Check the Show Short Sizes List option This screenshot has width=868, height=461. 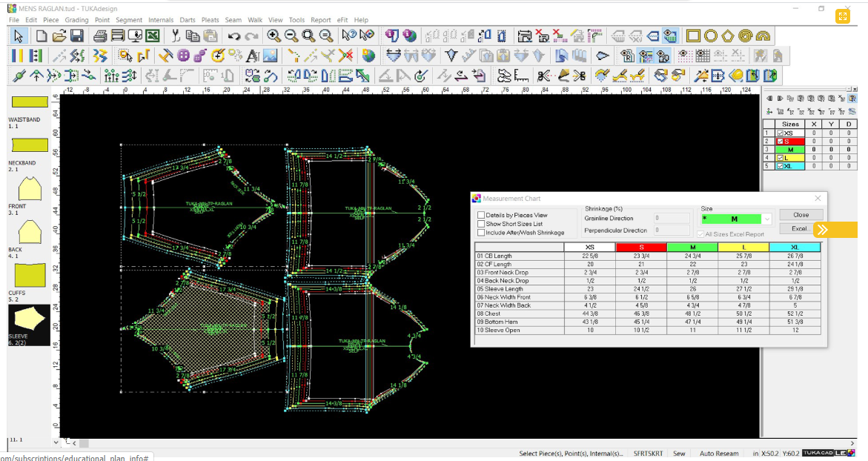[x=481, y=224]
